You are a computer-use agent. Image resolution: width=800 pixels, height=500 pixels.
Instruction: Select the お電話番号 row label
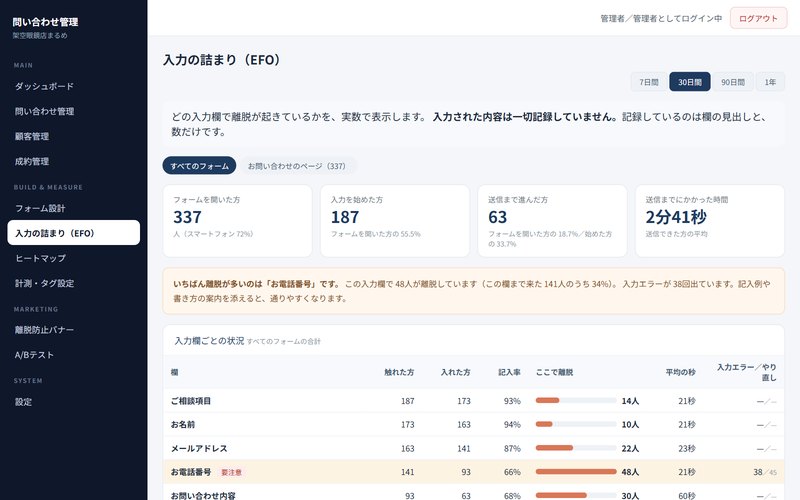point(191,472)
